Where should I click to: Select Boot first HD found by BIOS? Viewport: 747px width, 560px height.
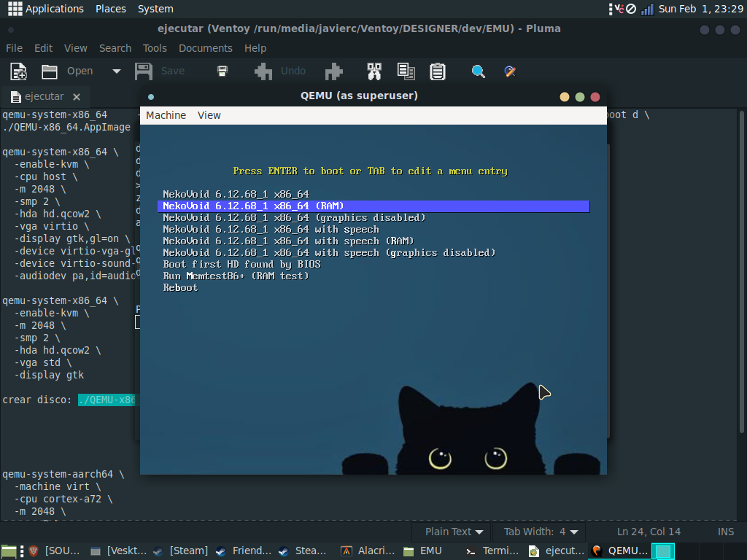[x=242, y=264]
